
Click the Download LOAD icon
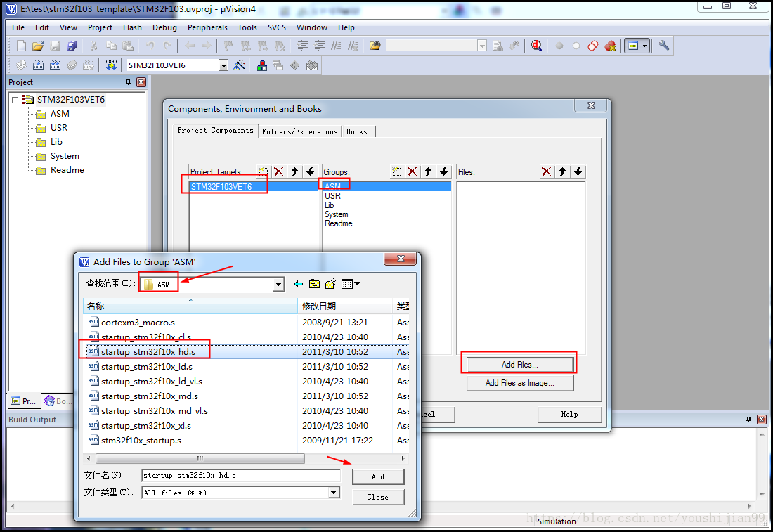(111, 65)
